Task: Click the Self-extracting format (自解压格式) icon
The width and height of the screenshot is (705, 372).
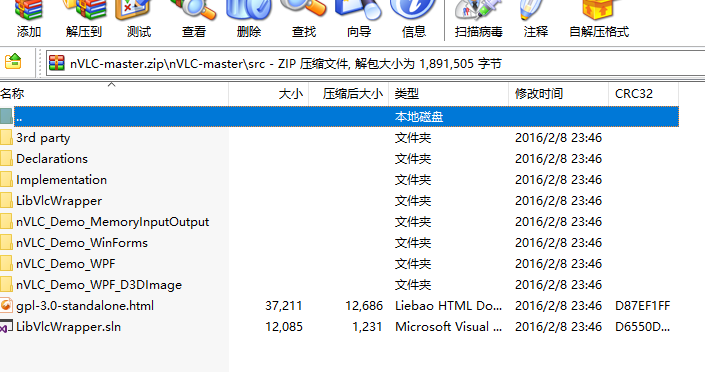Action: 599,19
